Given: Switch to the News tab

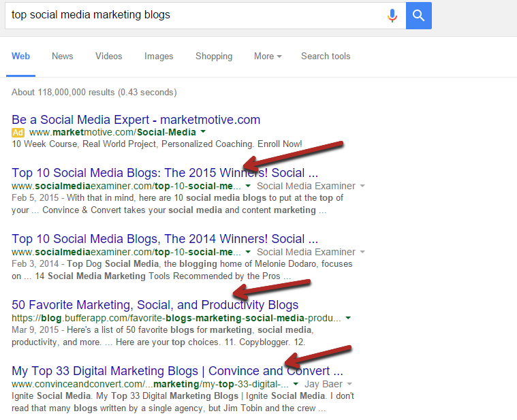Looking at the screenshot, I should (62, 56).
